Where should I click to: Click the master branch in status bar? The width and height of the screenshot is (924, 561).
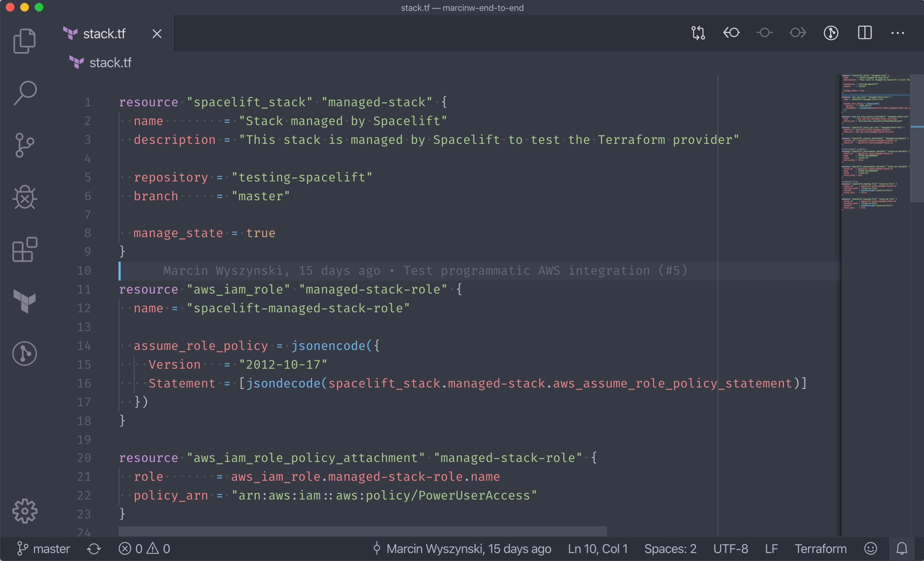43,549
